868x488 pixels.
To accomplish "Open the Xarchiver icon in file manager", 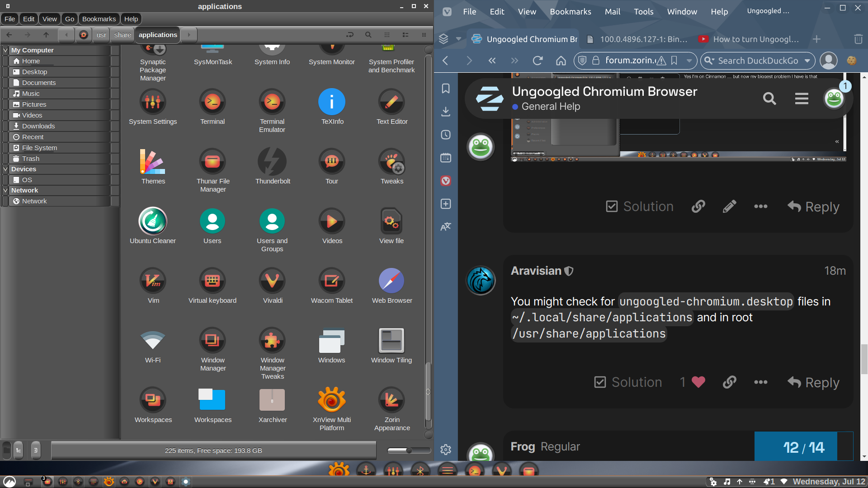I will (x=272, y=400).
